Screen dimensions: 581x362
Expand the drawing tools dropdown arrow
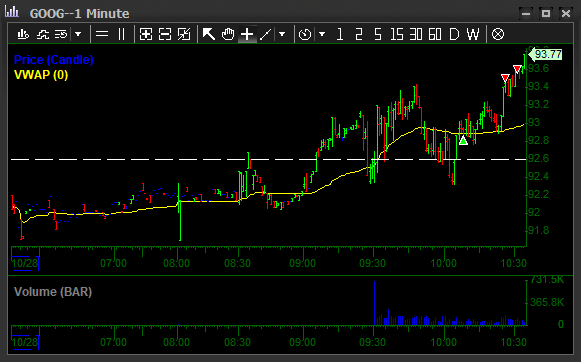coord(282,34)
